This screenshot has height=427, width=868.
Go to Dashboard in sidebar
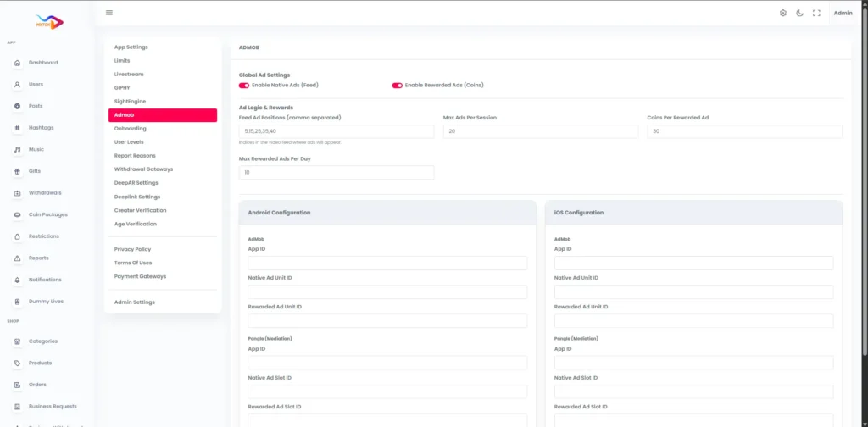click(43, 63)
